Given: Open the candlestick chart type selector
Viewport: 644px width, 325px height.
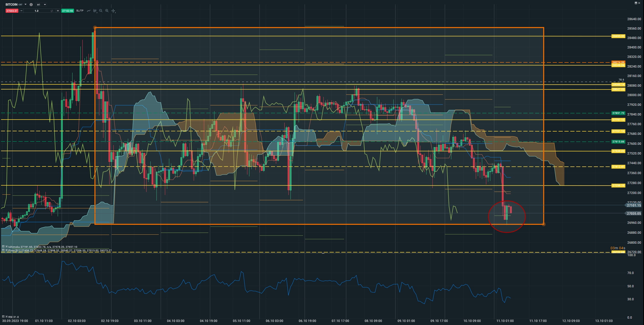Looking at the screenshot, I should click(95, 11).
